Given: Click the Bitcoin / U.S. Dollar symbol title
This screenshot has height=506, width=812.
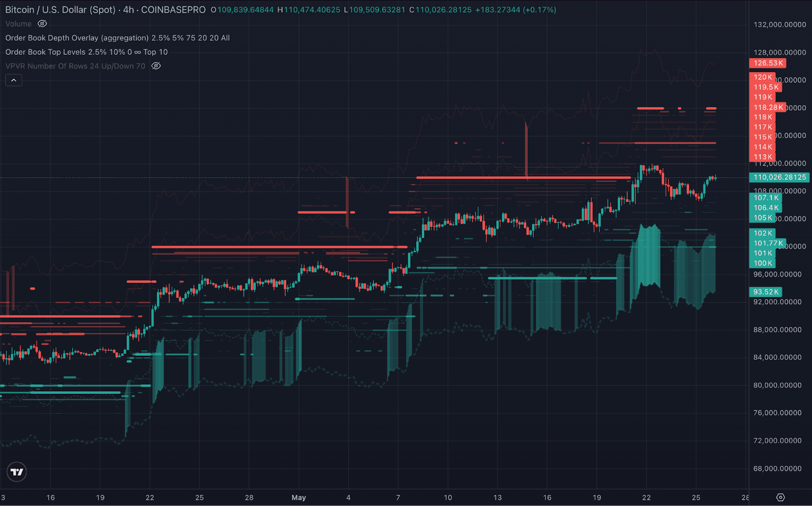Looking at the screenshot, I should coord(60,10).
